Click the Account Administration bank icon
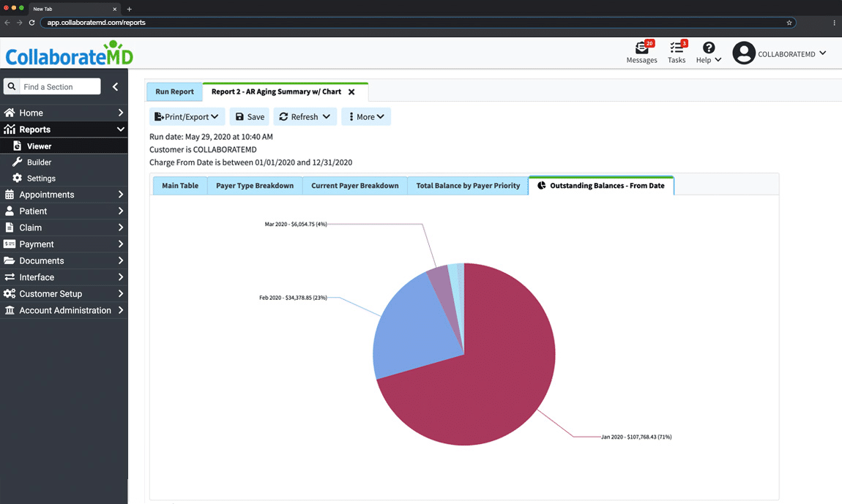842x504 pixels. coord(9,310)
